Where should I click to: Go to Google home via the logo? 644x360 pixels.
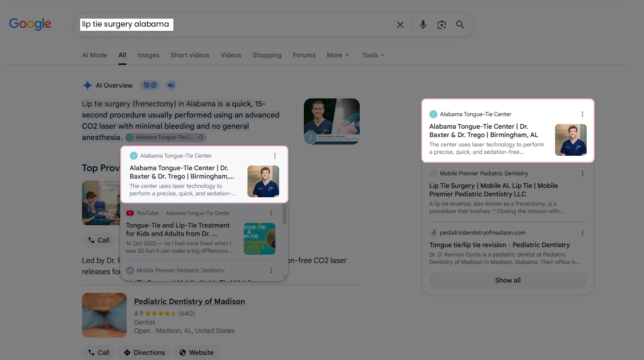(30, 24)
